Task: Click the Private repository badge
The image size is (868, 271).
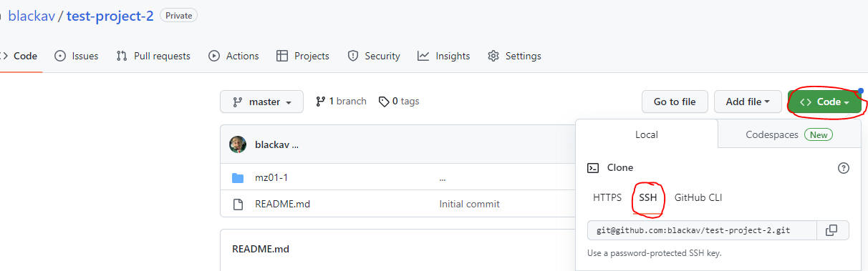Action: tap(178, 15)
